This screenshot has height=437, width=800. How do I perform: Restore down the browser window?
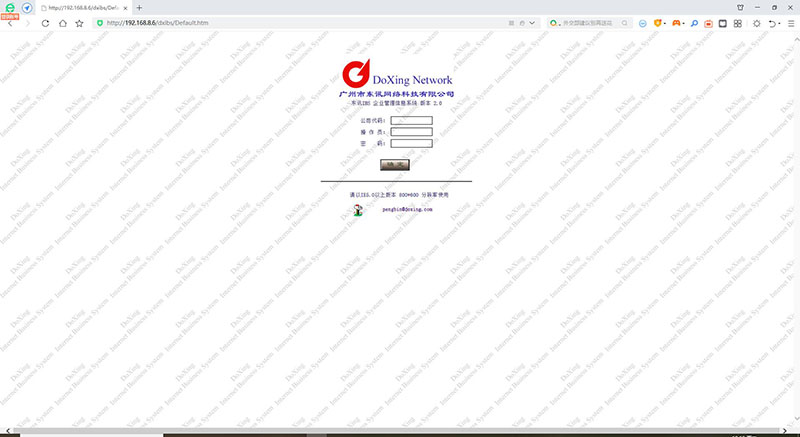(x=774, y=8)
